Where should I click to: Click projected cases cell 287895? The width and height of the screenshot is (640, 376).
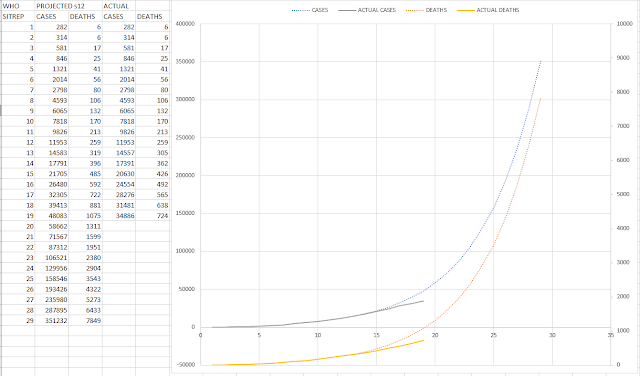coord(52,310)
